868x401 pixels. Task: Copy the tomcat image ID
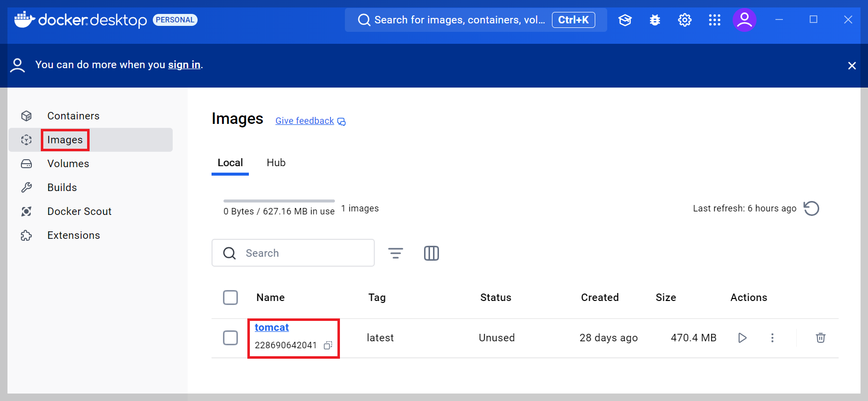(x=328, y=345)
